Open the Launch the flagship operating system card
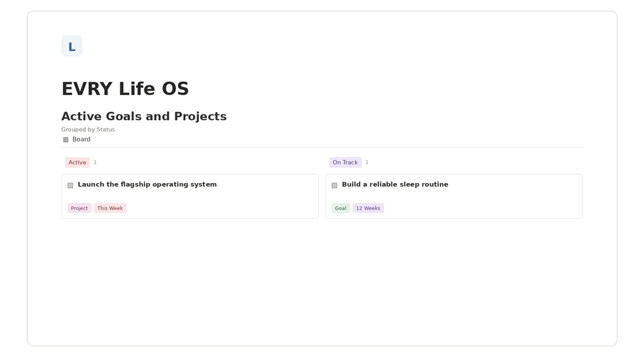644x362 pixels. pyautogui.click(x=190, y=196)
